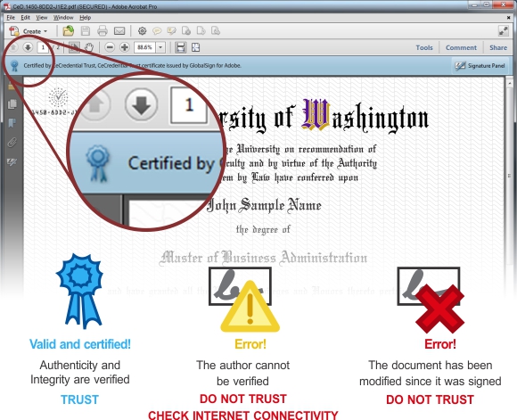This screenshot has width=517, height=420.
Task: Show the page thumbnails panel
Action: point(12,104)
